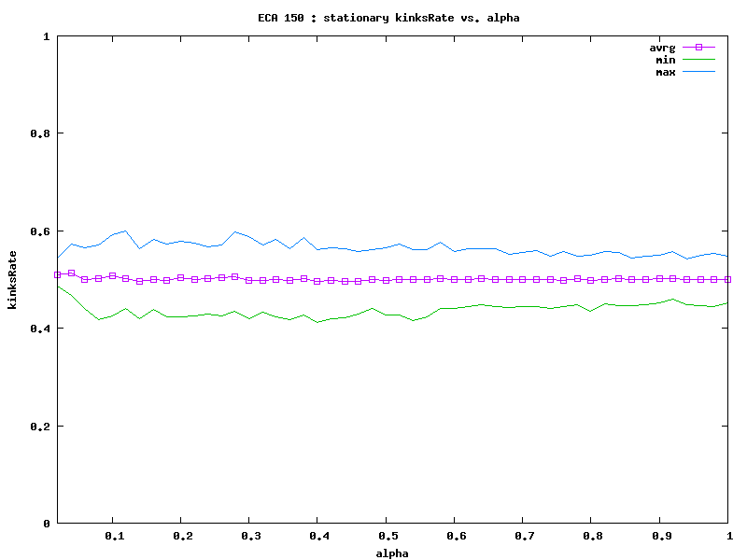Click the 'kinksRate' y-axis label
The width and height of the screenshot is (747, 560).
[x=13, y=280]
